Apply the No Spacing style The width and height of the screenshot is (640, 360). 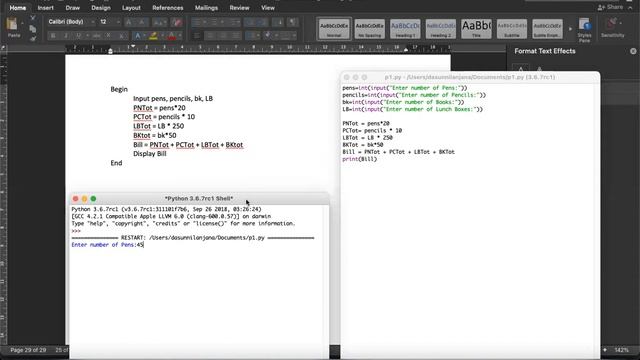click(369, 29)
